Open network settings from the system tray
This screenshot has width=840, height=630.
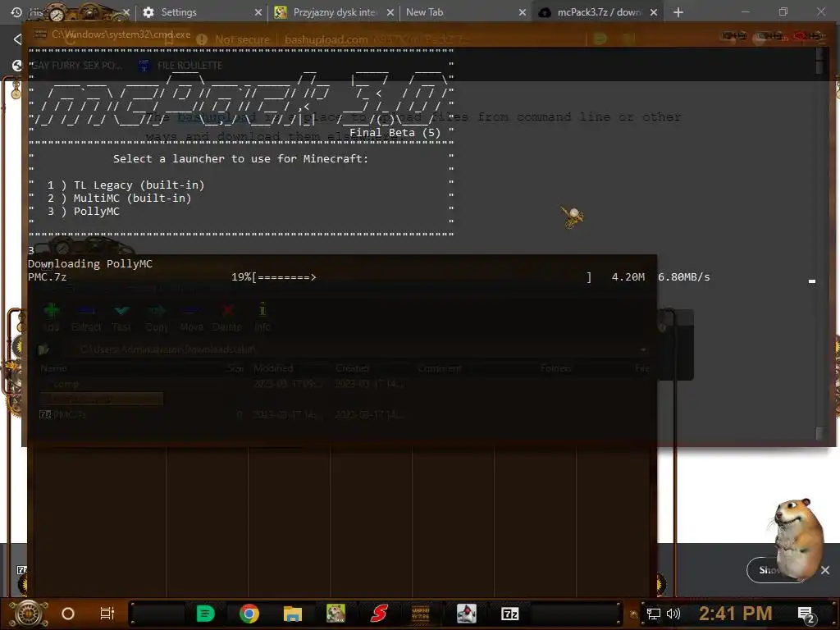[x=654, y=614]
